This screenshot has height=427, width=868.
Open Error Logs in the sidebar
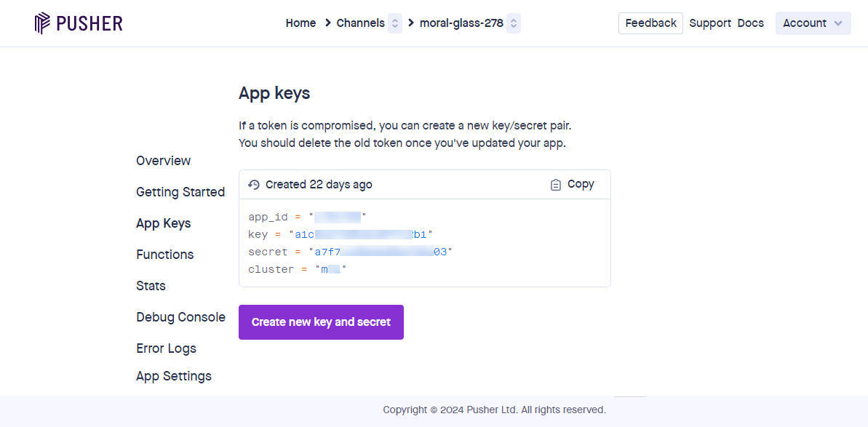pos(166,348)
